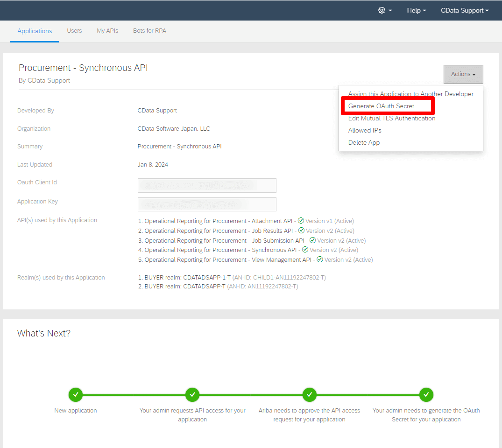Click active check icon for View Management API
The width and height of the screenshot is (502, 448).
(319, 259)
